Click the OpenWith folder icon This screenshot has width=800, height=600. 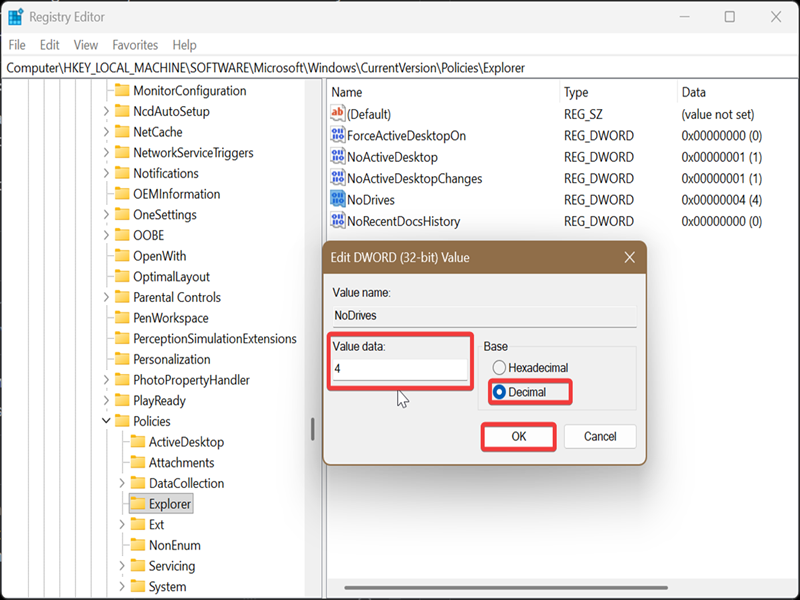(x=122, y=256)
